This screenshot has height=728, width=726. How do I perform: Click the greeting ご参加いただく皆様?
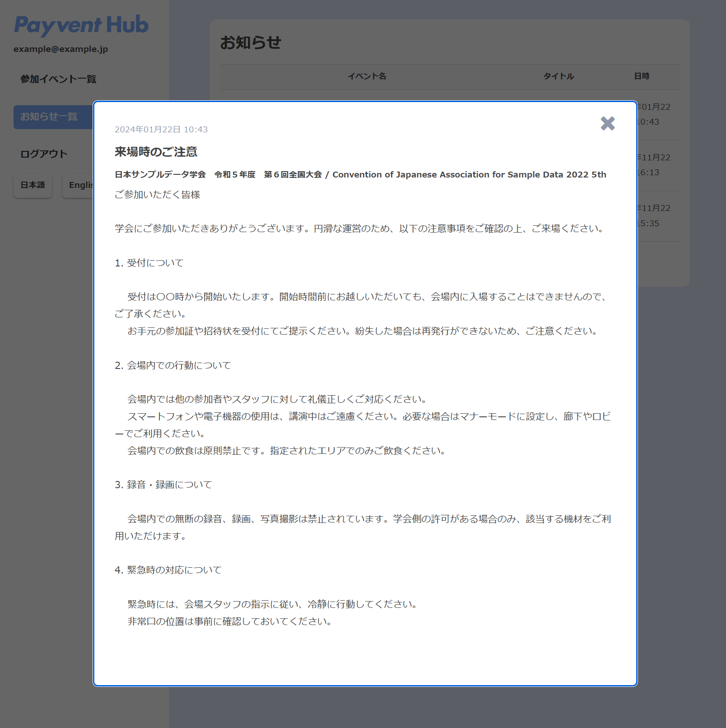(157, 195)
